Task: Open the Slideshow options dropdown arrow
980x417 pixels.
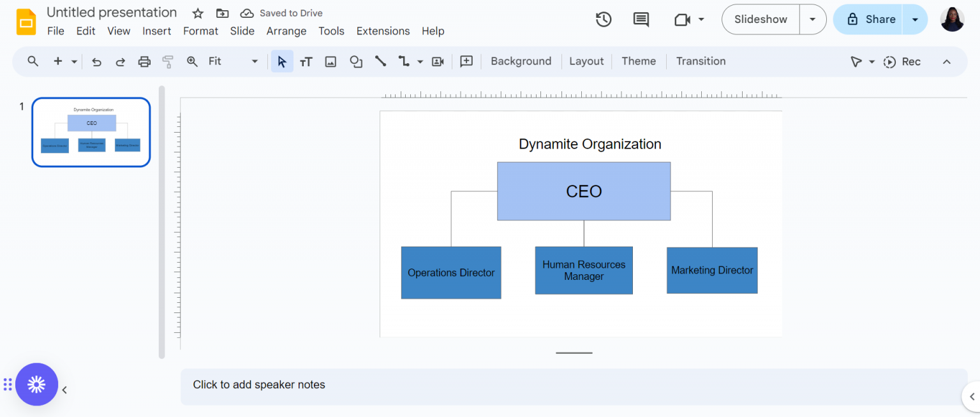Action: point(812,19)
